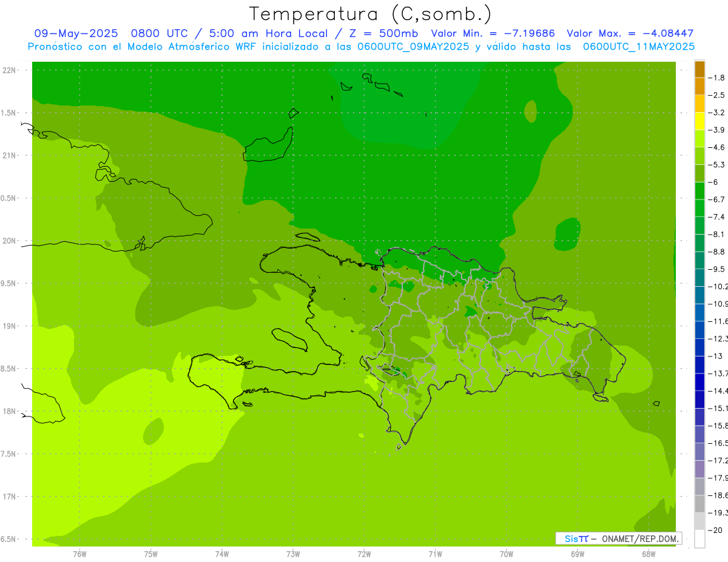Image resolution: width=728 pixels, height=562 pixels.
Task: Click the '-8.8' colorbar label
Action: point(716,252)
